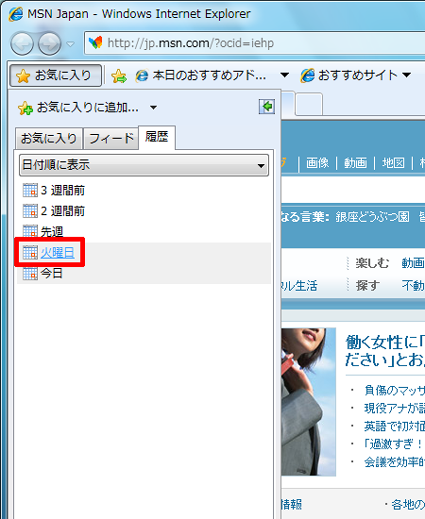Toggle the お気に入り favorites button
Viewport: 425px width, 519px height.
click(55, 76)
